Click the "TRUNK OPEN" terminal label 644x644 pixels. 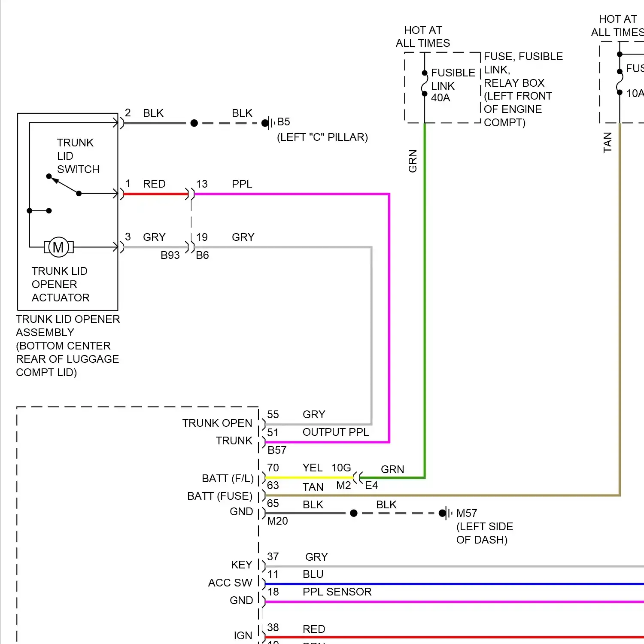217,423
